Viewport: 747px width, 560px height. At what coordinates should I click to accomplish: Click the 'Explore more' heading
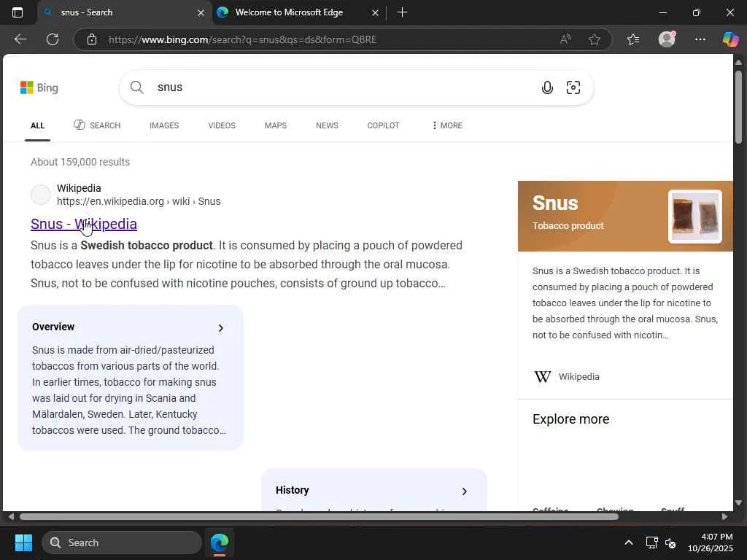[570, 419]
